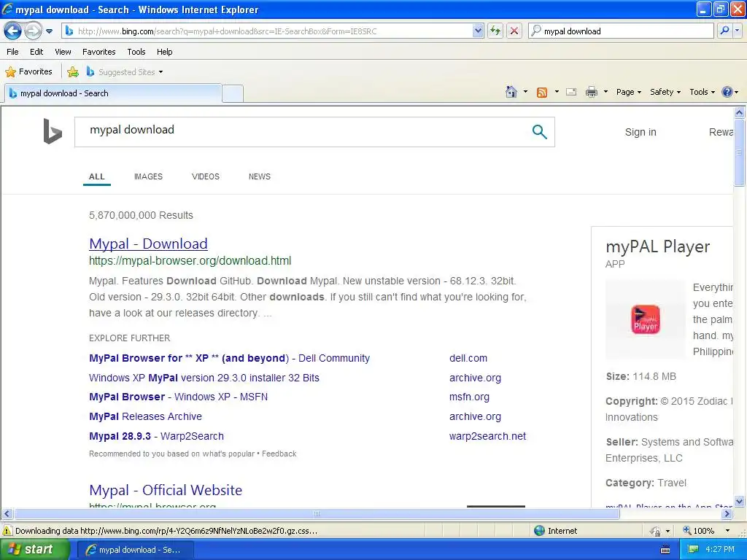Go back with the Back arrow button

pos(13,31)
